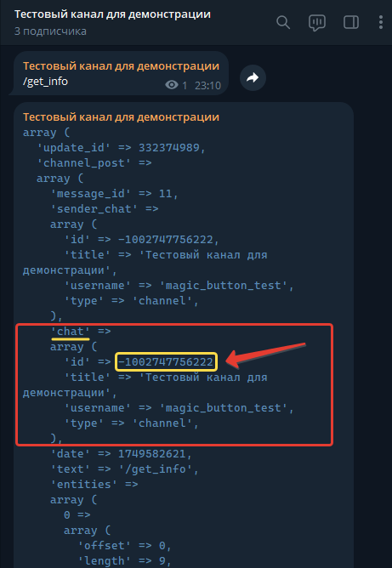
Task: Click the sender_chat id -1002747756222 value
Action: 166,240
